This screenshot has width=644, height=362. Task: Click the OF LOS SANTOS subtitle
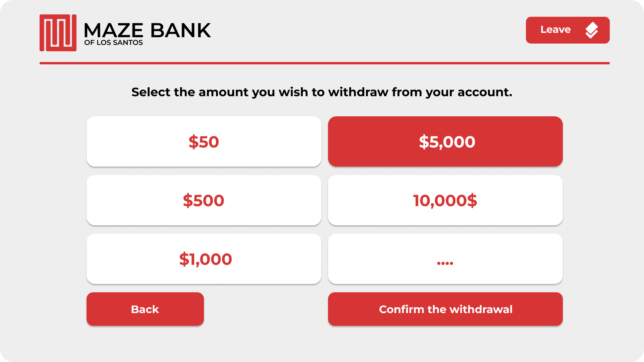pyautogui.click(x=113, y=43)
